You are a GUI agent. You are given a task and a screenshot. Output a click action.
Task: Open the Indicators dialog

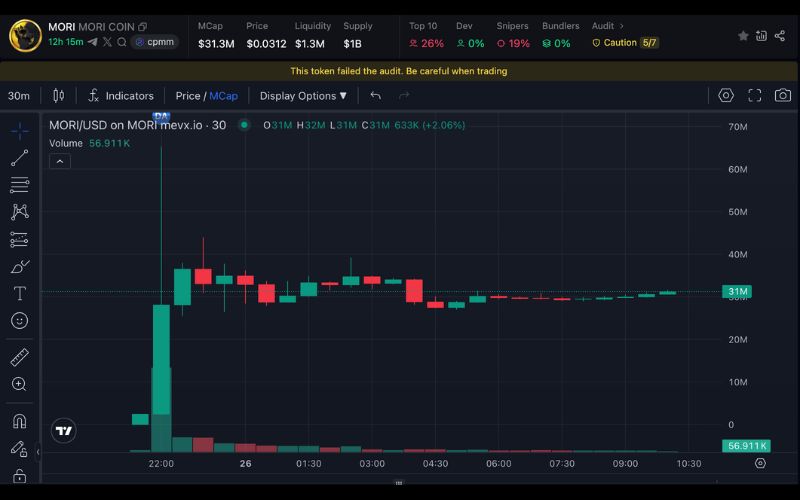pyautogui.click(x=121, y=95)
